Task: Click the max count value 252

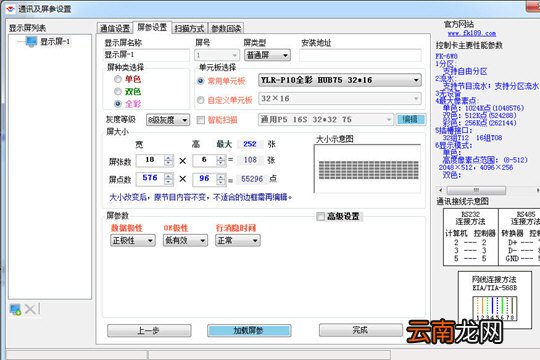Action: click(x=250, y=144)
